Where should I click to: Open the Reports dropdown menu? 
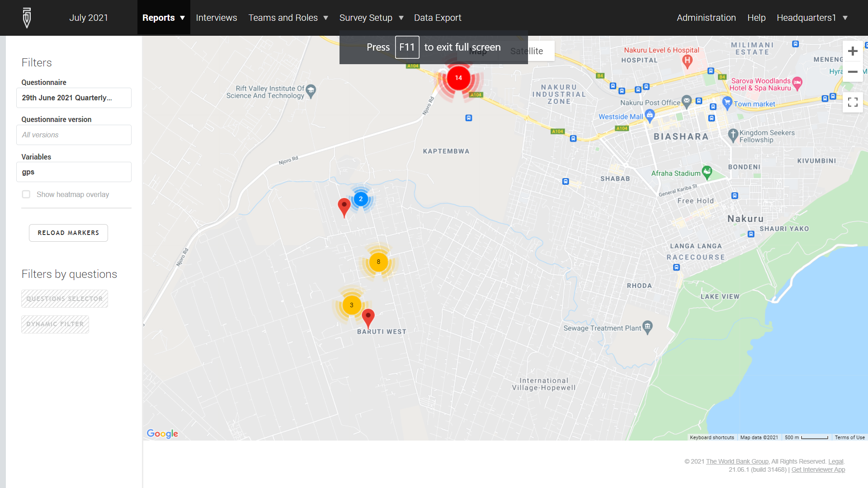point(163,18)
